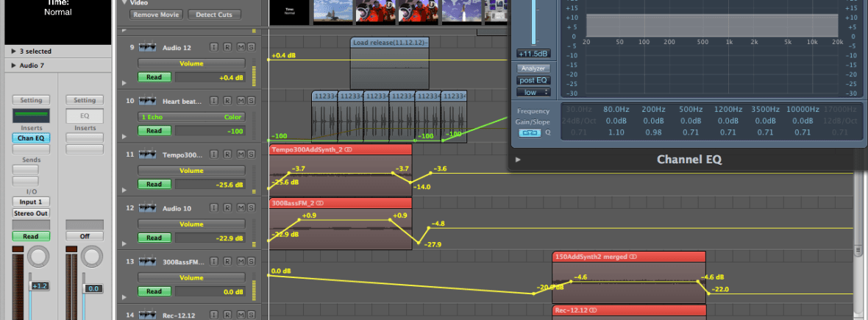Open the low analyzer resolution dropdown
868x320 pixels.
[x=534, y=92]
